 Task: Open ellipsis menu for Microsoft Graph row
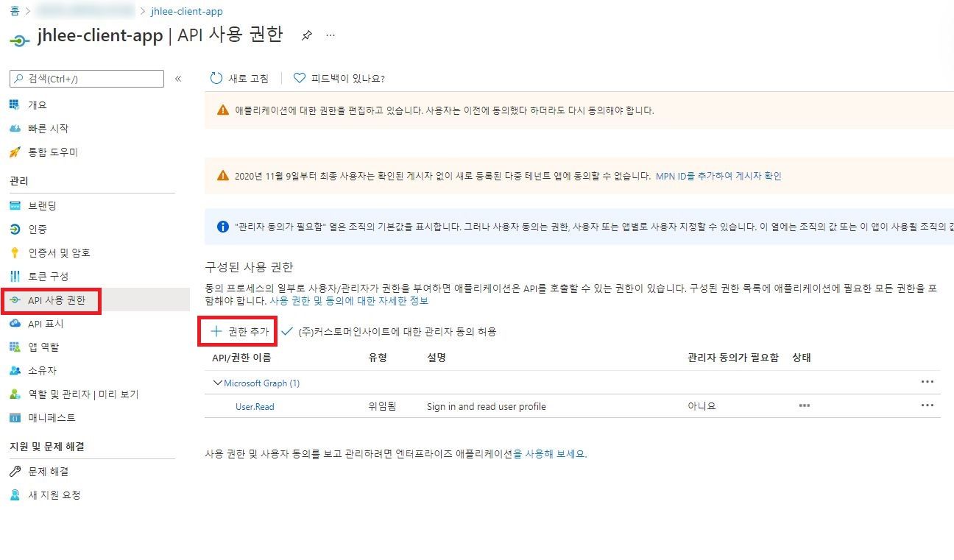pyautogui.click(x=927, y=382)
